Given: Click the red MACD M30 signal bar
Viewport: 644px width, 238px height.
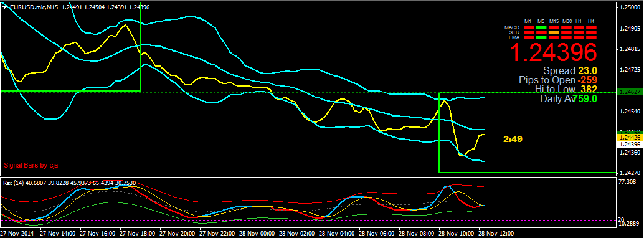Looking at the screenshot, I should click(x=566, y=27).
